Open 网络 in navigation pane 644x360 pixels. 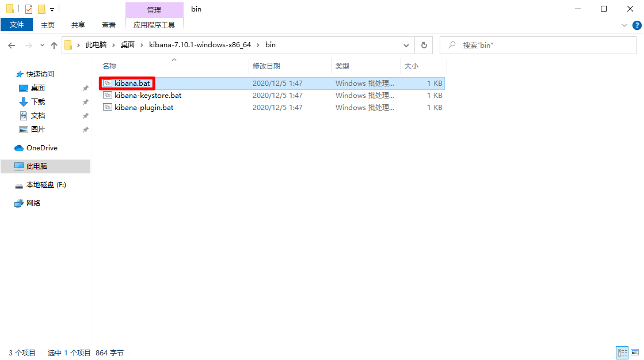(33, 203)
